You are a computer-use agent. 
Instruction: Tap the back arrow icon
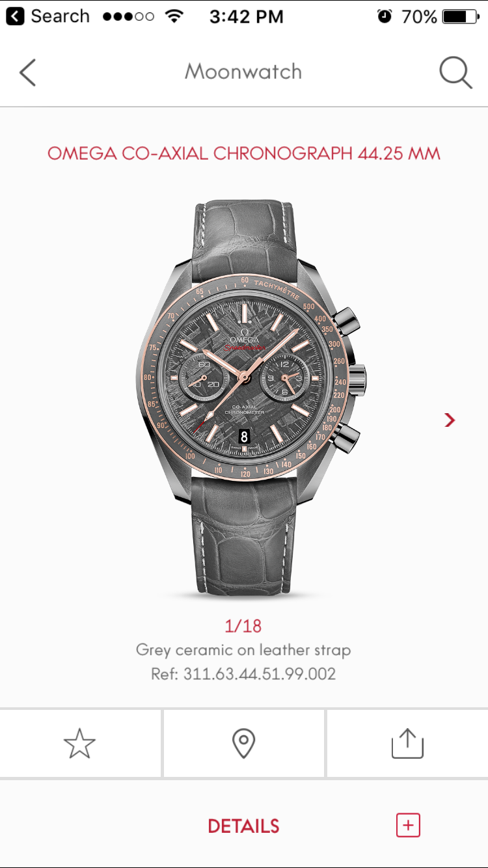[x=27, y=72]
